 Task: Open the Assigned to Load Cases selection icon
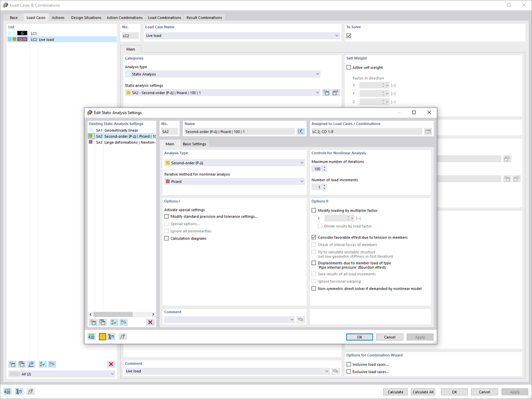coord(428,131)
